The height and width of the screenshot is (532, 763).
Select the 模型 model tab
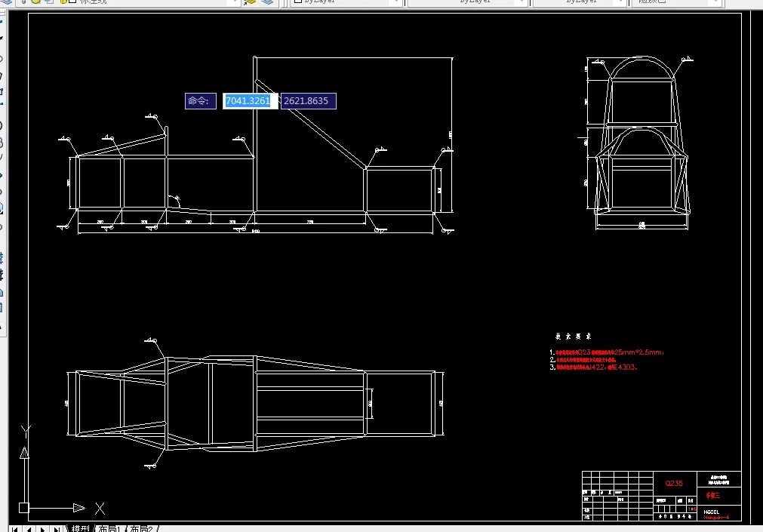click(81, 528)
